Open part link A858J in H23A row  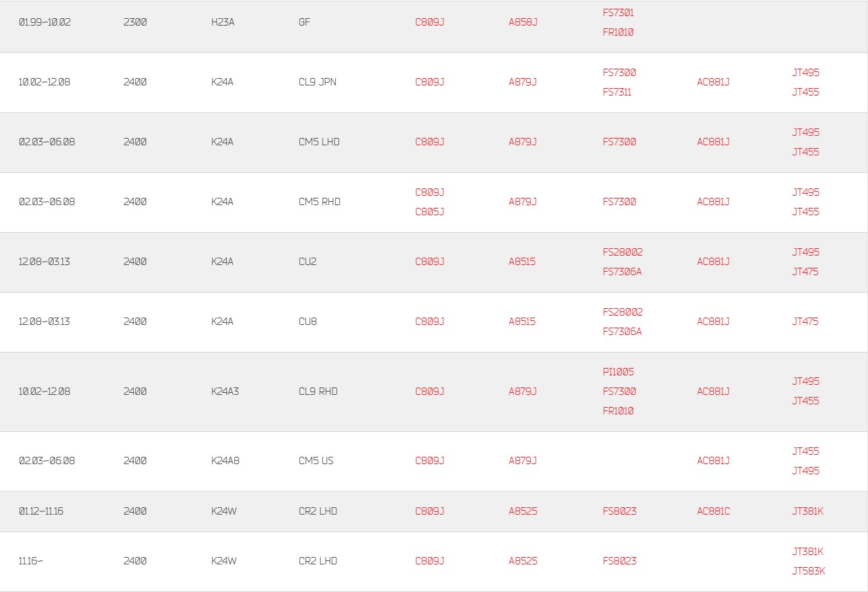(523, 22)
